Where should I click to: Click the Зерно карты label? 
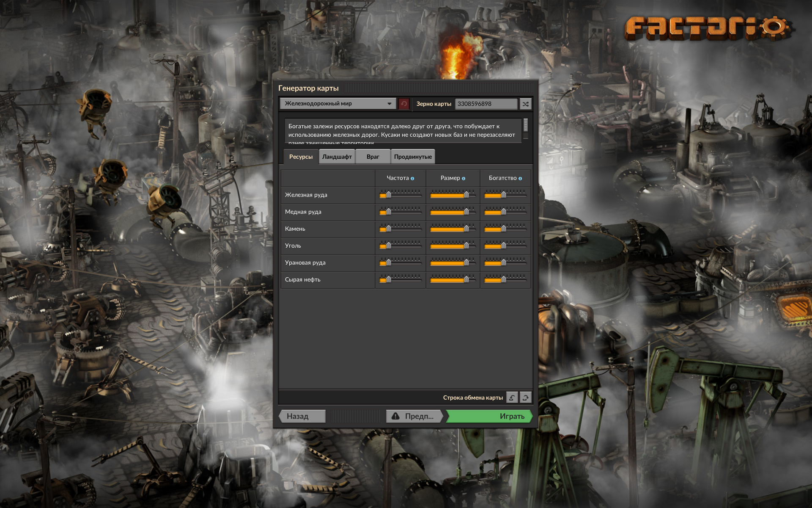434,104
